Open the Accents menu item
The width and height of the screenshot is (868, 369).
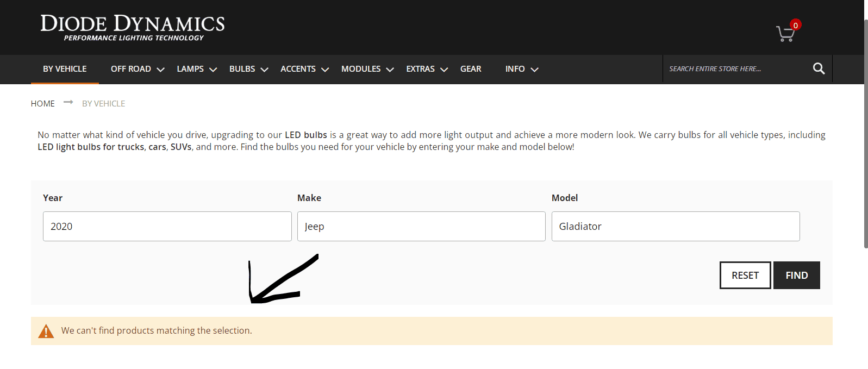click(298, 69)
